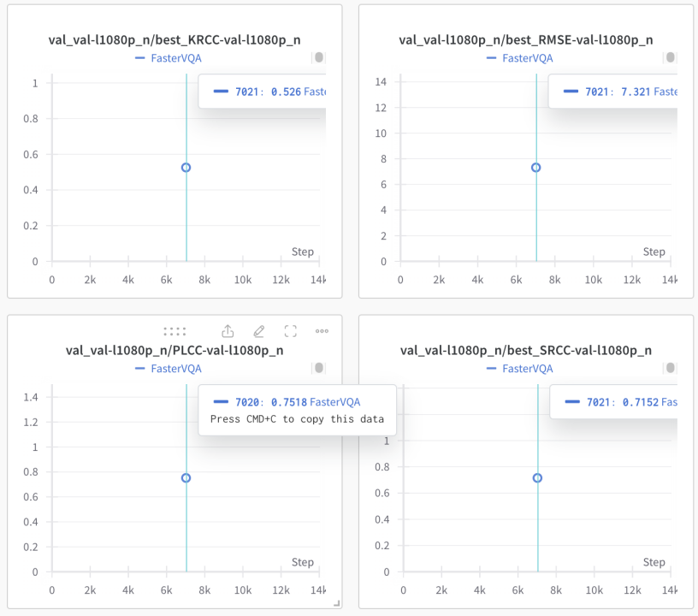Toggle FasterVQA legend in PLCC chart
This screenshot has height=616, width=698.
coord(175,369)
